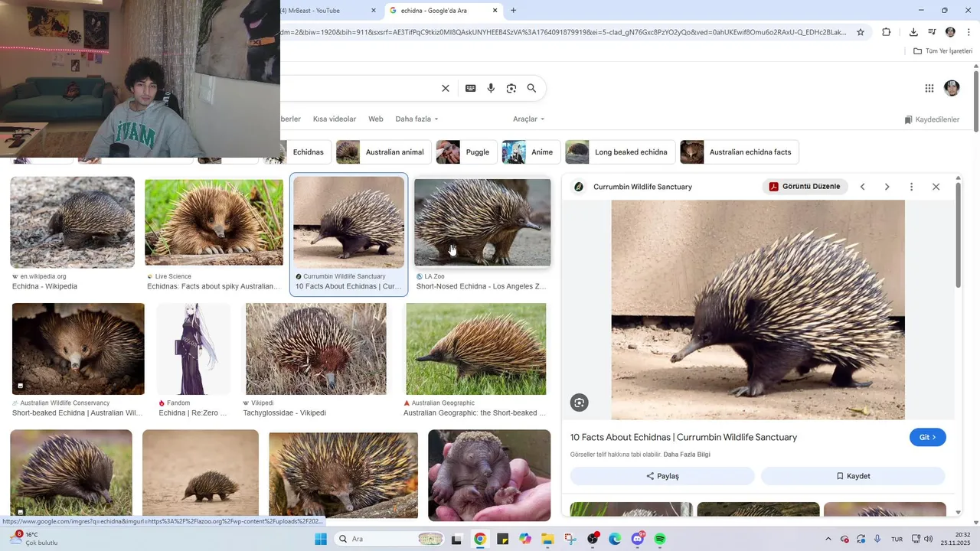Open the media controls icon in Chrome toolbar
Image resolution: width=980 pixels, height=551 pixels.
[x=932, y=32]
